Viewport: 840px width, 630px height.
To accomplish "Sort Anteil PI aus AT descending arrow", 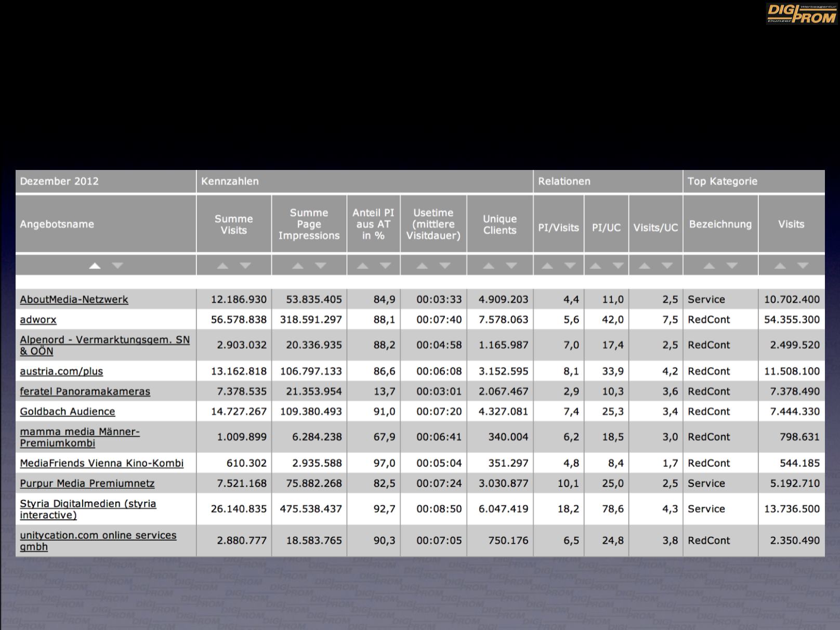I will (x=385, y=266).
